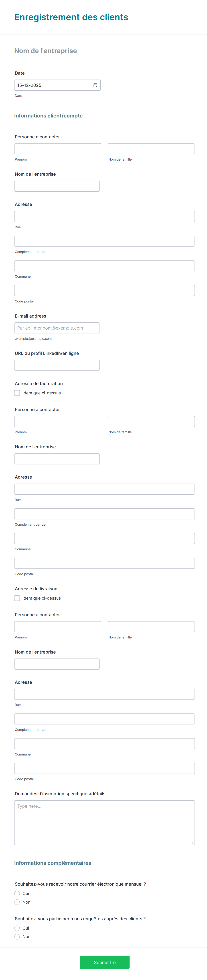Image resolution: width=207 pixels, height=980 pixels.
Task: Open the calendar date picker icon
Action: (x=95, y=85)
